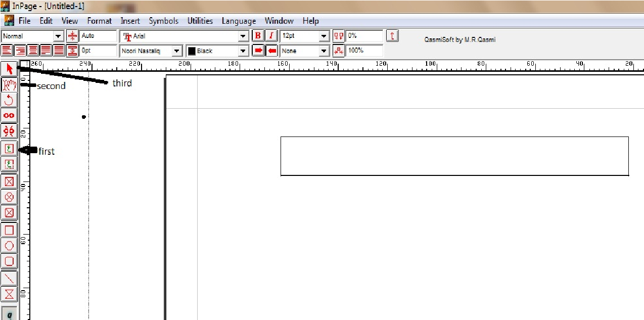Screen dimensions: 644x320
Task: Choose the circle drawing tool
Action: [x=9, y=246]
